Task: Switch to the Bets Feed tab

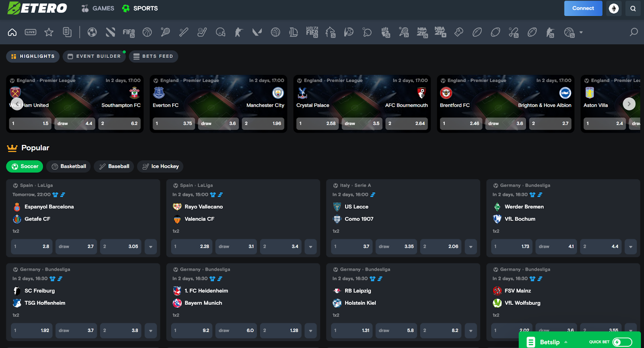Action: point(153,56)
